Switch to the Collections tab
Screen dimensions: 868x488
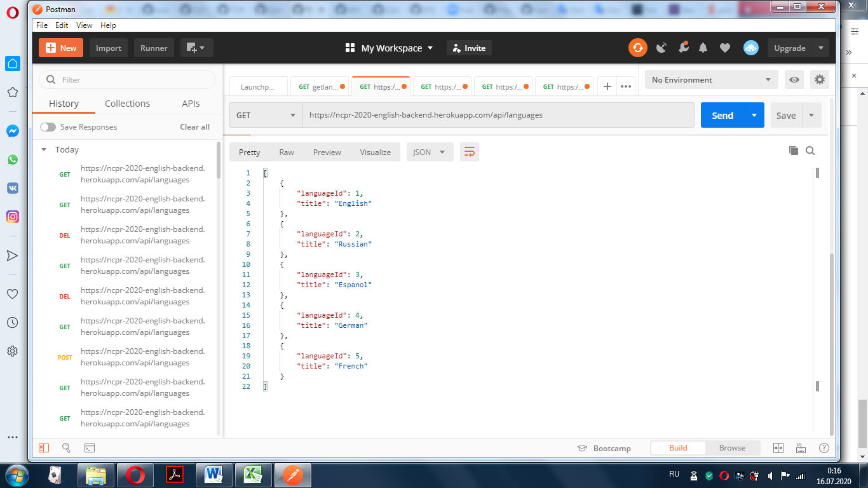[127, 103]
